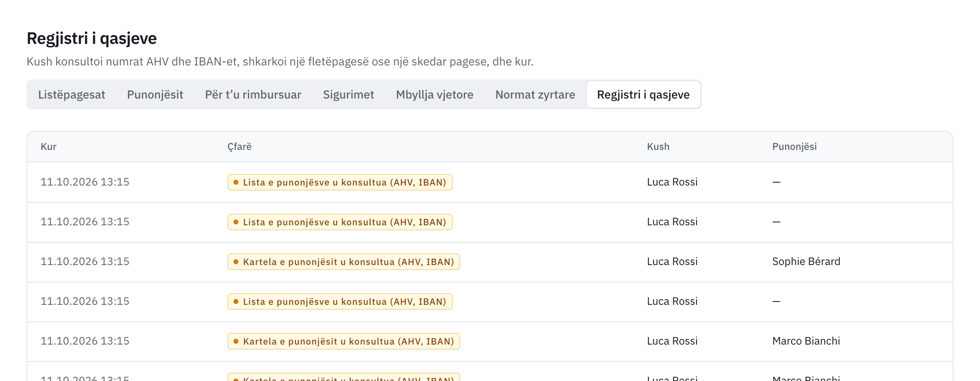The width and height of the screenshot is (980, 381).
Task: Select the Sigurimet tab
Action: pyautogui.click(x=348, y=94)
